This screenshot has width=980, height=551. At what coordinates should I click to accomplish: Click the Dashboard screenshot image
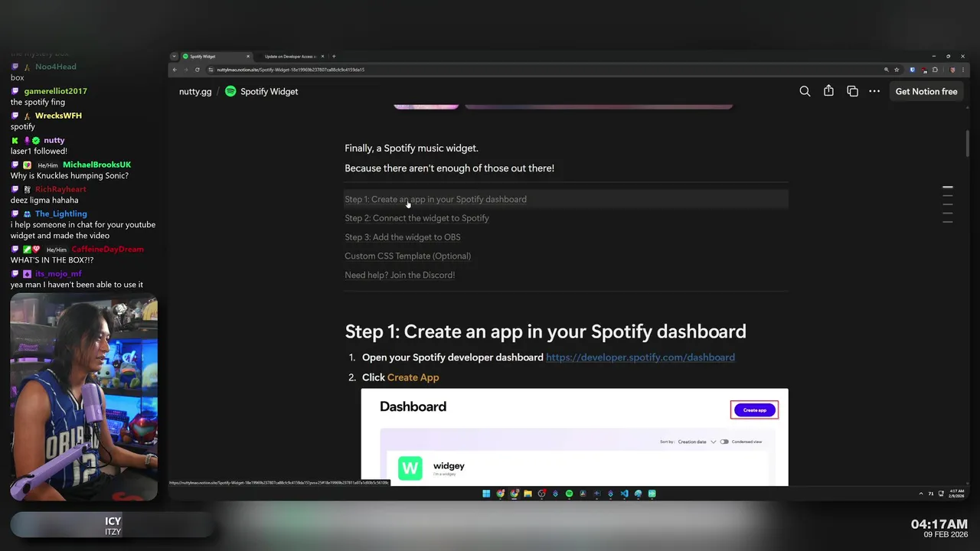574,437
